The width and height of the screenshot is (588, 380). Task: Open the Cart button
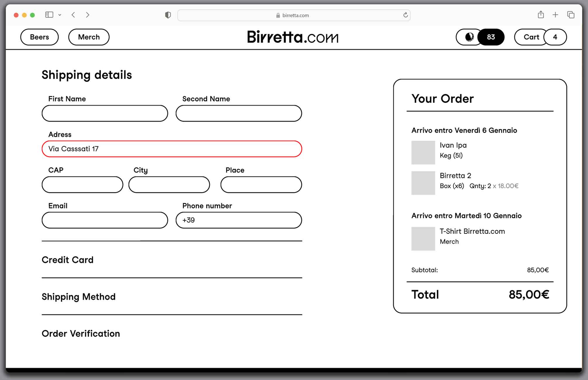[531, 37]
